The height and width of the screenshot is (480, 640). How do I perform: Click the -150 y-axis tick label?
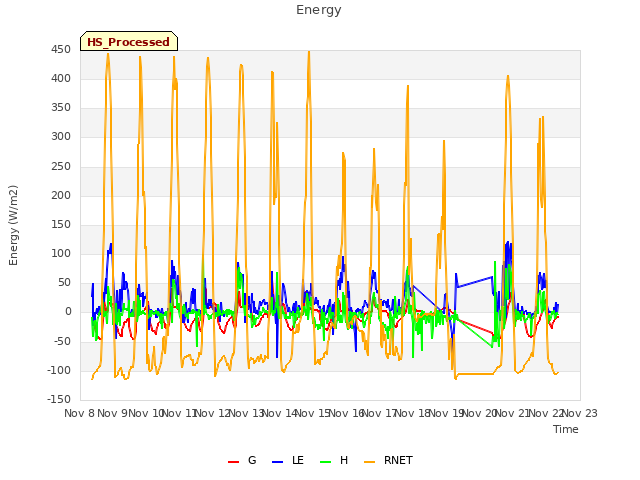[x=59, y=400]
